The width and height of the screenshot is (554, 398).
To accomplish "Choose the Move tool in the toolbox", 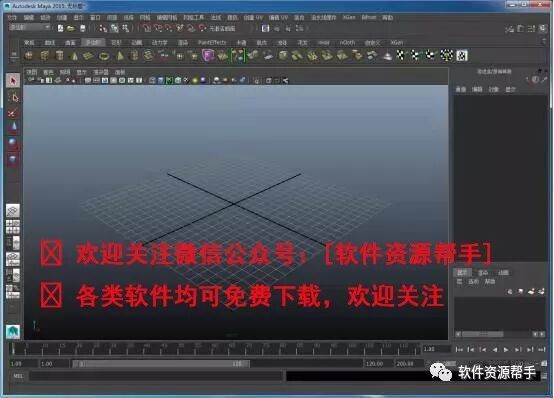I will [x=13, y=127].
